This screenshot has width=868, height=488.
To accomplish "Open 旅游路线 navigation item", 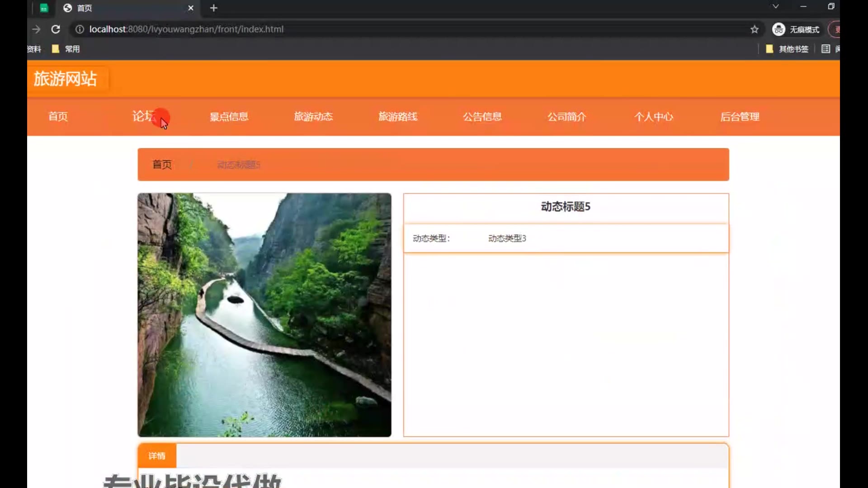I will [x=397, y=117].
